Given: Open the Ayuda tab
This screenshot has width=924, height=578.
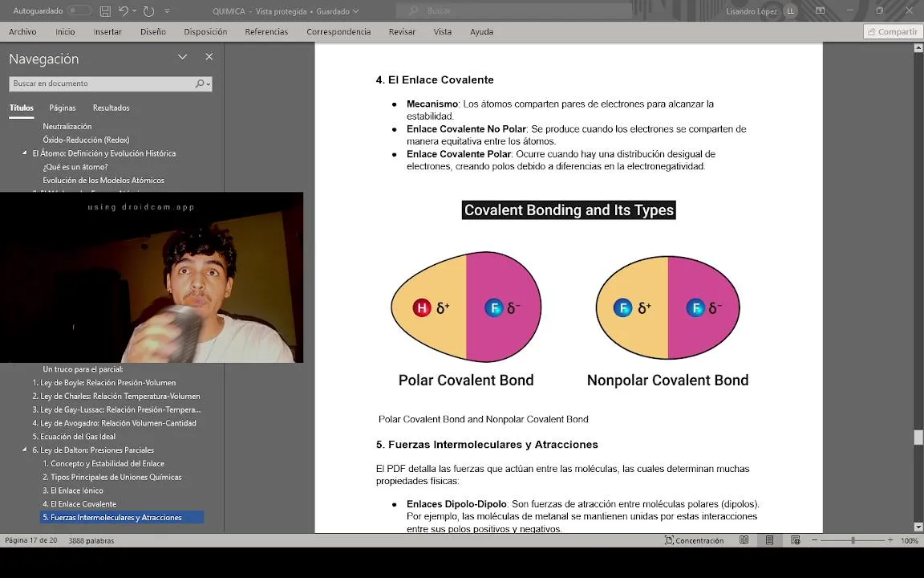Looking at the screenshot, I should (481, 32).
